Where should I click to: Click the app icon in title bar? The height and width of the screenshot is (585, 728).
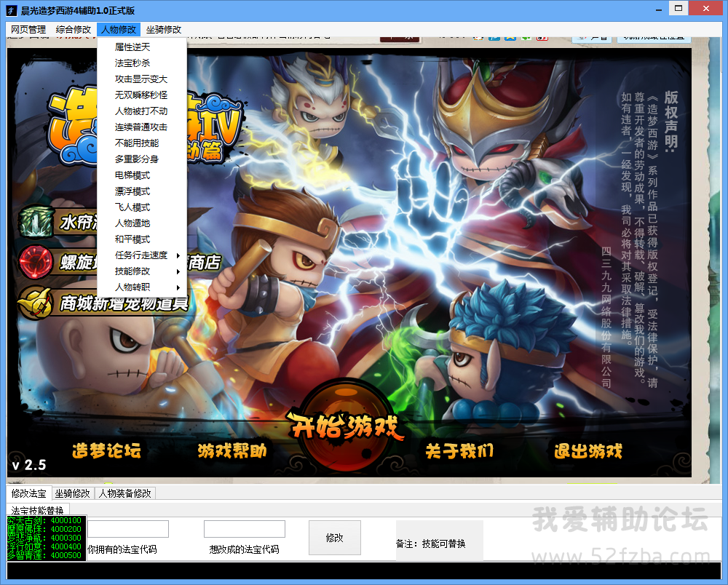pos(12,10)
